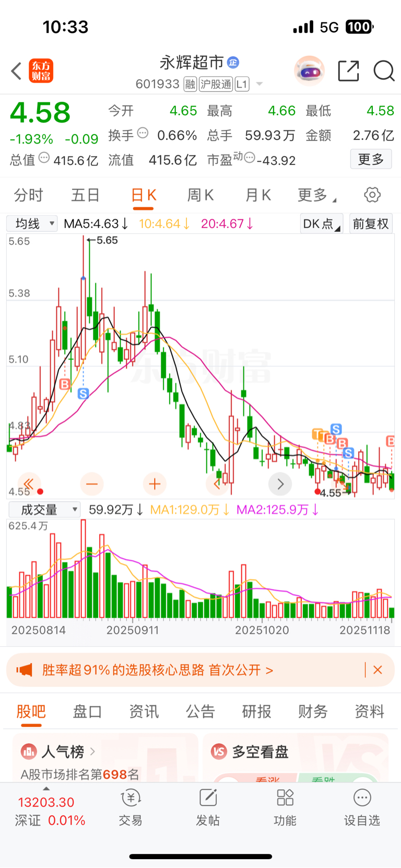Tap the L1 level tag

click(242, 84)
